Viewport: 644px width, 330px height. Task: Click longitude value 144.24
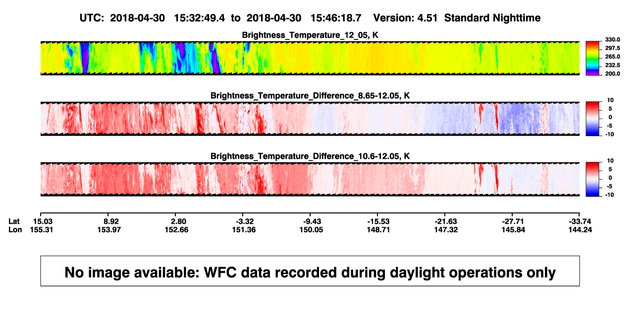[x=580, y=230]
